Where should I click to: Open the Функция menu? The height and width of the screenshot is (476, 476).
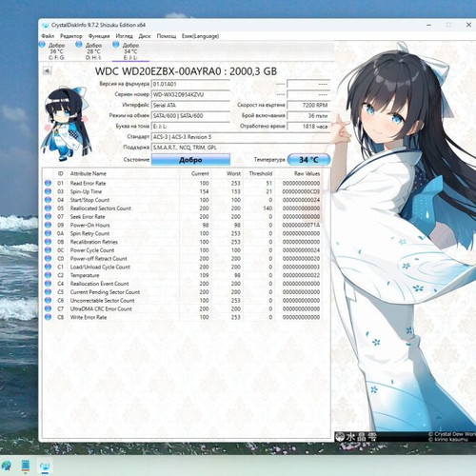[99, 36]
